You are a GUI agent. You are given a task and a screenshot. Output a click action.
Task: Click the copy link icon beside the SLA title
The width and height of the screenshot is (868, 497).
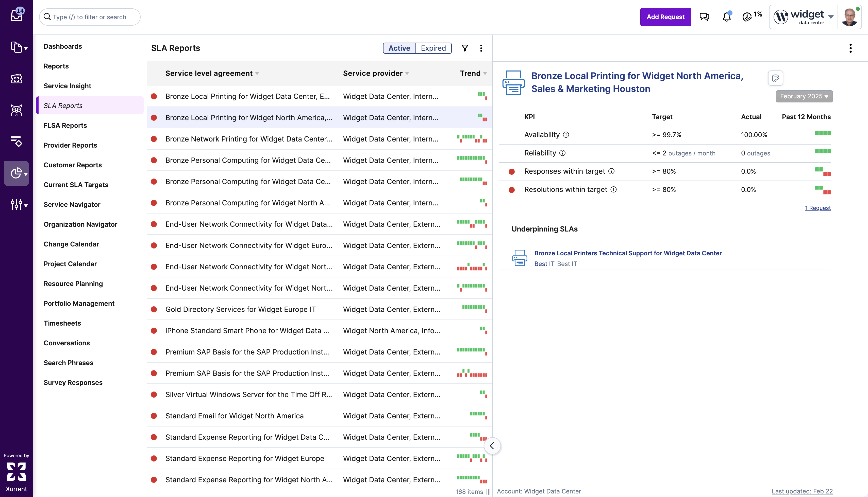(x=775, y=78)
